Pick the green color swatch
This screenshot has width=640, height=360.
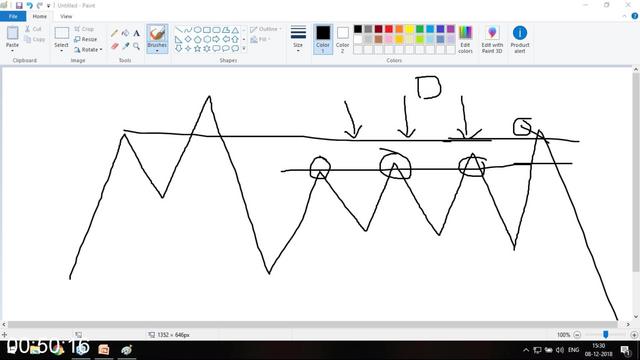(420, 29)
